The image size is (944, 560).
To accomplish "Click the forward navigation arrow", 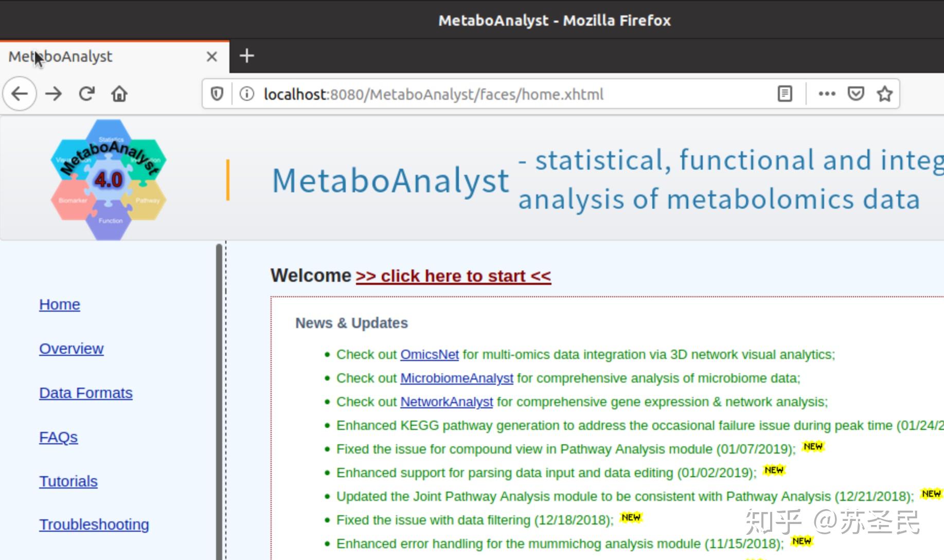I will click(53, 94).
